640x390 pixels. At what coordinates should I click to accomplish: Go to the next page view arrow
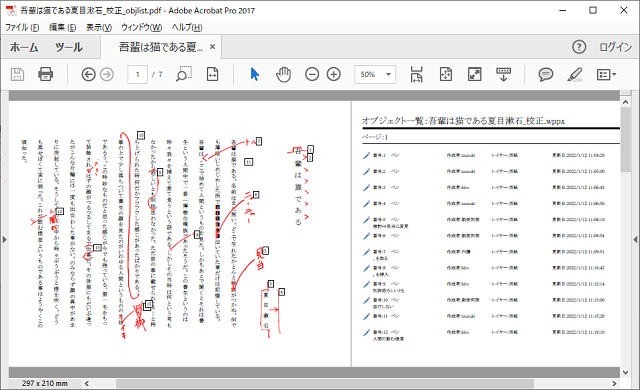click(x=107, y=75)
